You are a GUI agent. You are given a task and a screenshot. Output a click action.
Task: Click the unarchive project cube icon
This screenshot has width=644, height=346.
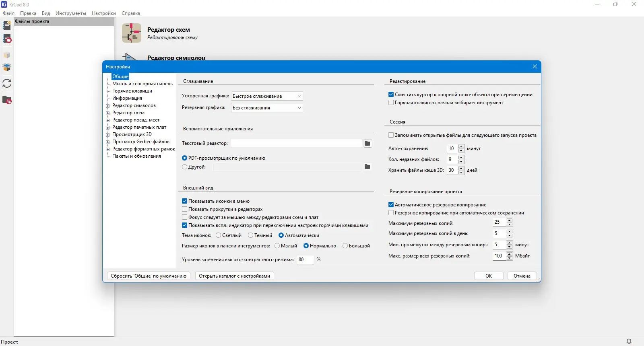click(x=7, y=67)
